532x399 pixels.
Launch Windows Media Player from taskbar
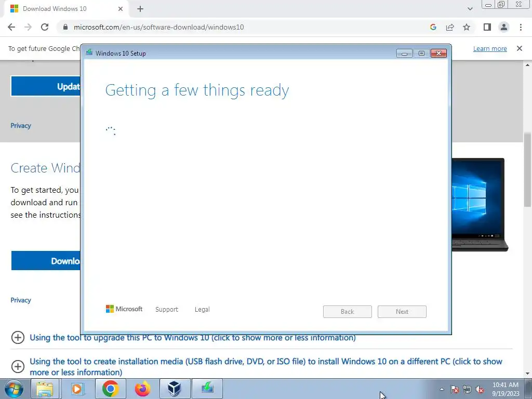(77, 389)
